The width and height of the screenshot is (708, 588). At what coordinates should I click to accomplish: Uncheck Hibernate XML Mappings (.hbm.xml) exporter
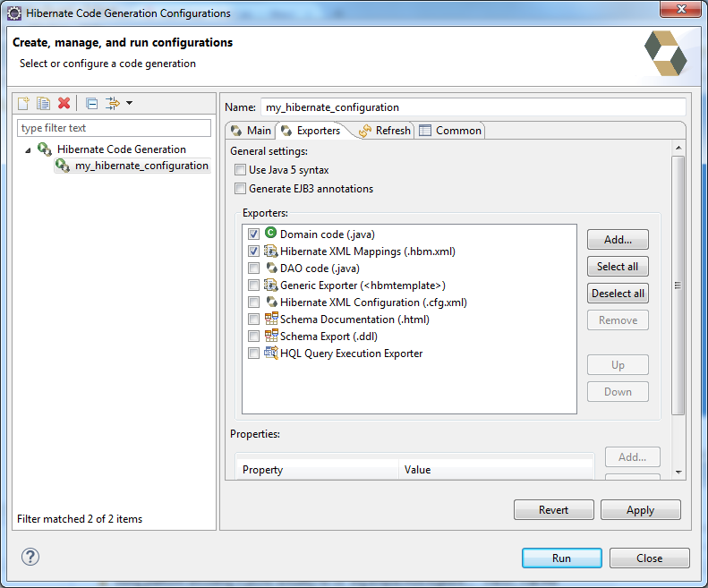(x=254, y=251)
